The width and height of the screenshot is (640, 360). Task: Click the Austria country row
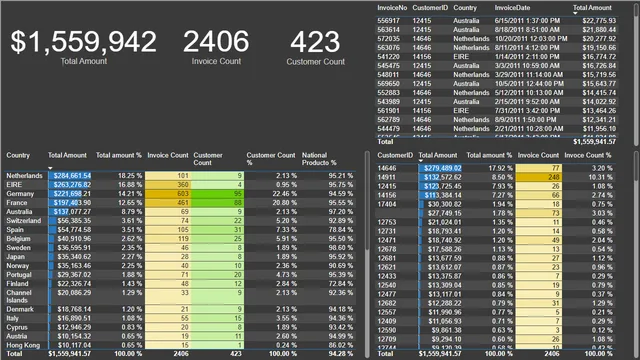[180, 336]
